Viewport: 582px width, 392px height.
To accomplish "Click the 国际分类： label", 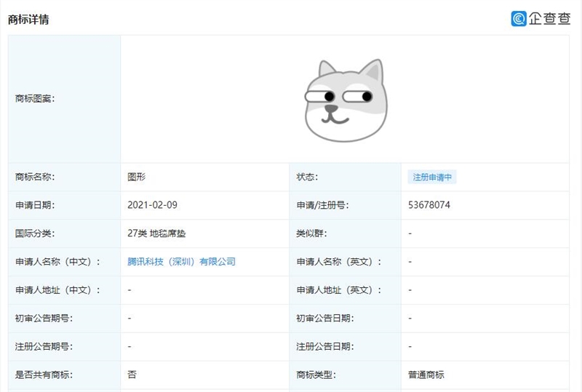I will tap(35, 233).
